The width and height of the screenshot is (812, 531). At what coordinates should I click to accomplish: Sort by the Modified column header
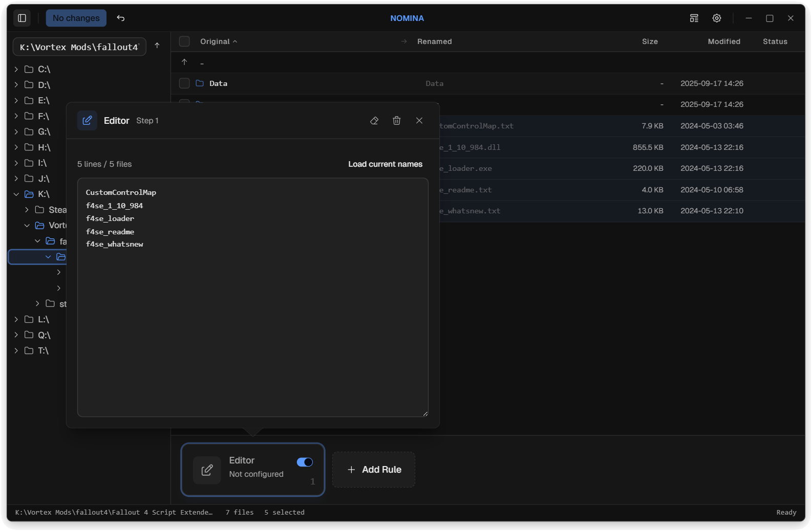coord(723,41)
